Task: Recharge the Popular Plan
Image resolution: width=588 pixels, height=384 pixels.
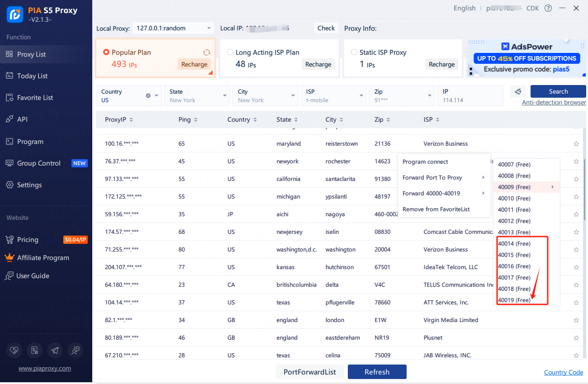Action: pyautogui.click(x=194, y=64)
